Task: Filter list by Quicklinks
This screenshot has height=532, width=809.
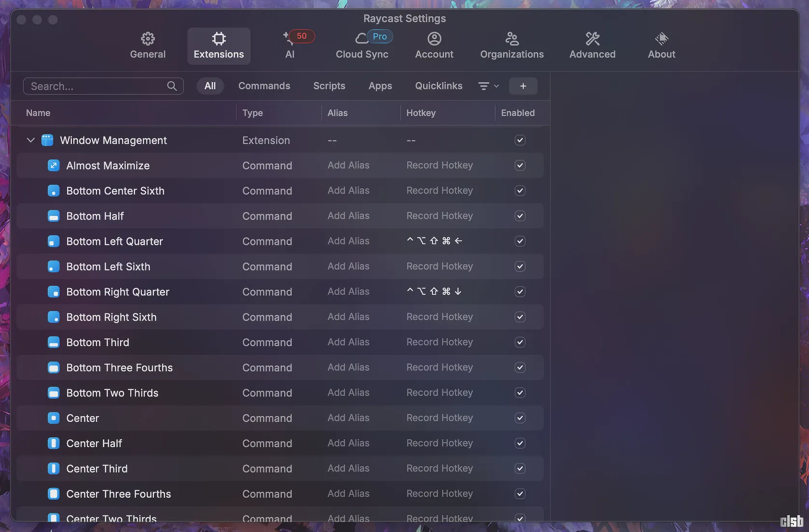Action: tap(439, 86)
